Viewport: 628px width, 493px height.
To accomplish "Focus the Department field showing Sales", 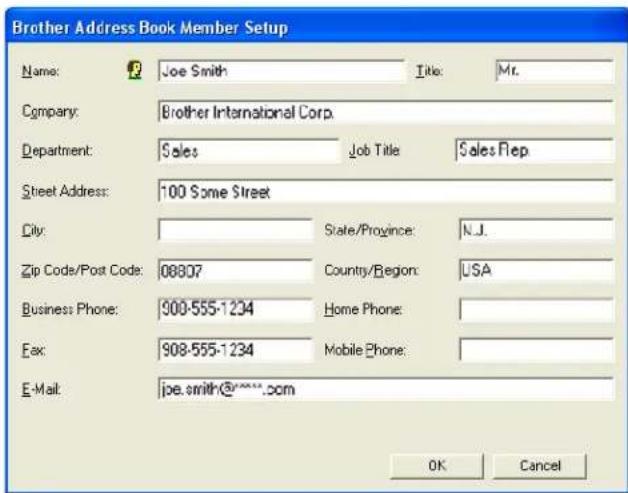I will coord(248,151).
